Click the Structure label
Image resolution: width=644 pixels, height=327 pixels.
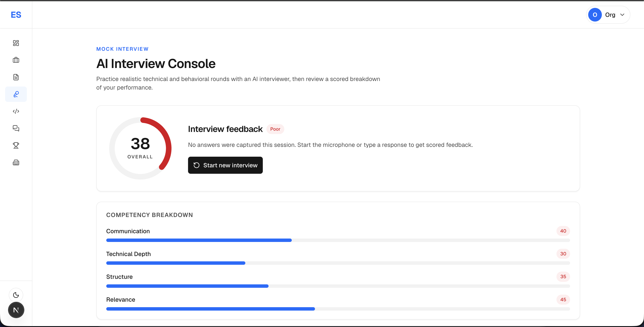click(x=119, y=277)
